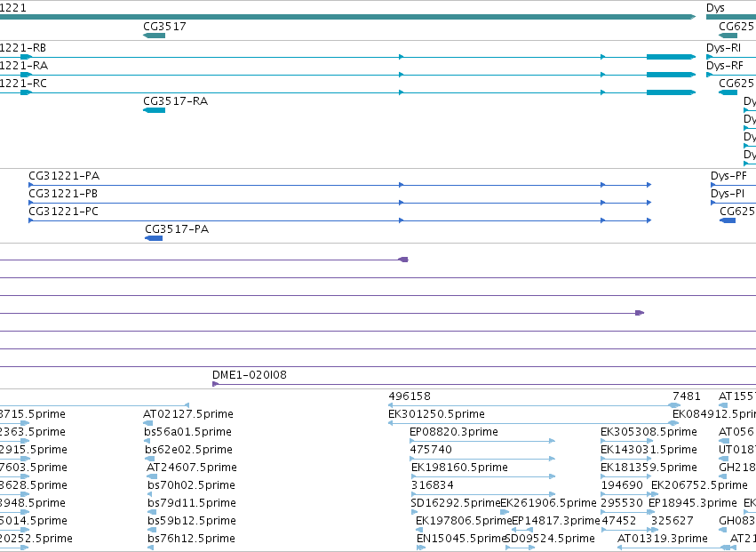
Task: Select EP14817.3prime EST label
Action: [x=555, y=521]
